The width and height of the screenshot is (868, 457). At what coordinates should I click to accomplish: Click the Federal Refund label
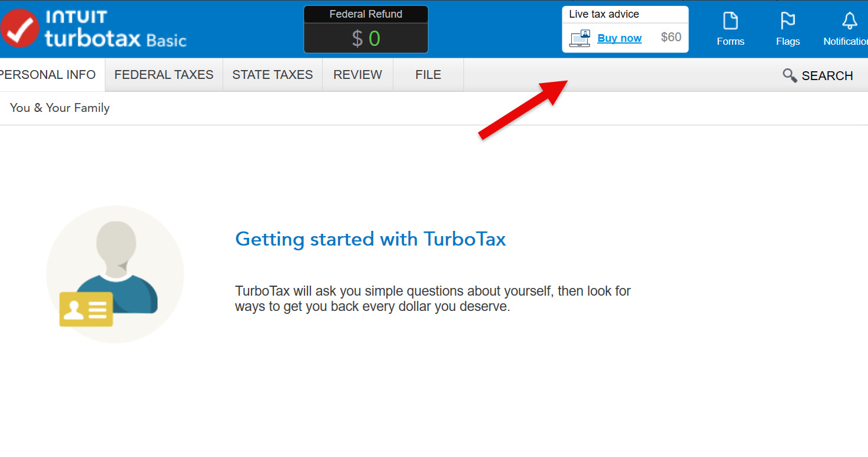click(x=366, y=14)
